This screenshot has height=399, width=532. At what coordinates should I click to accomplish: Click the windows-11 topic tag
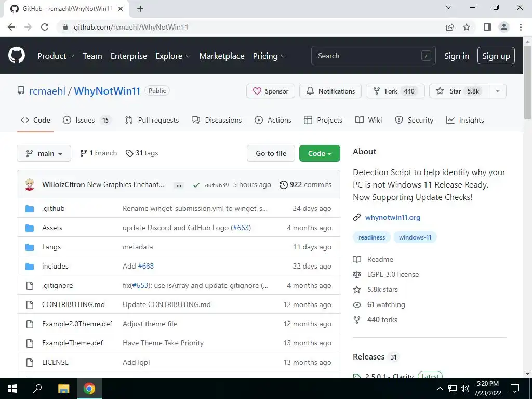pos(415,237)
